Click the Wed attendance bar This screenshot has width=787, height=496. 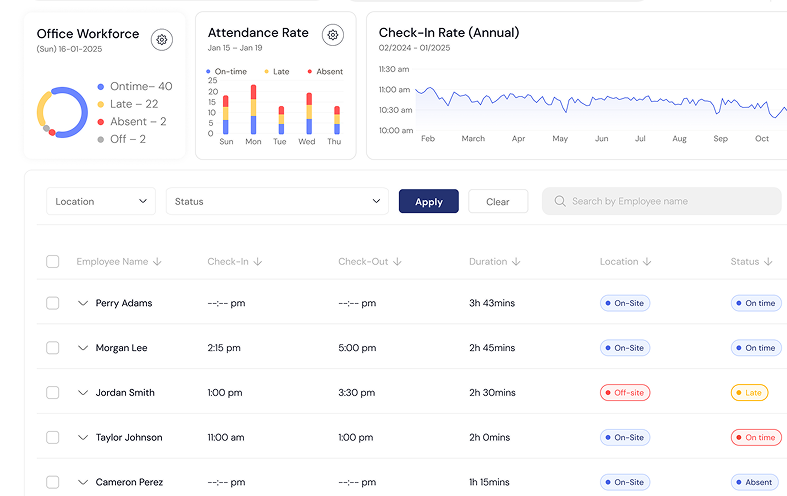click(x=309, y=113)
